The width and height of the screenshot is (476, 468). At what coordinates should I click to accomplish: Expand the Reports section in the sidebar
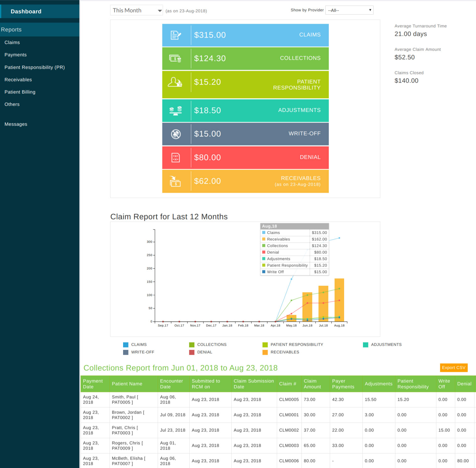11,30
